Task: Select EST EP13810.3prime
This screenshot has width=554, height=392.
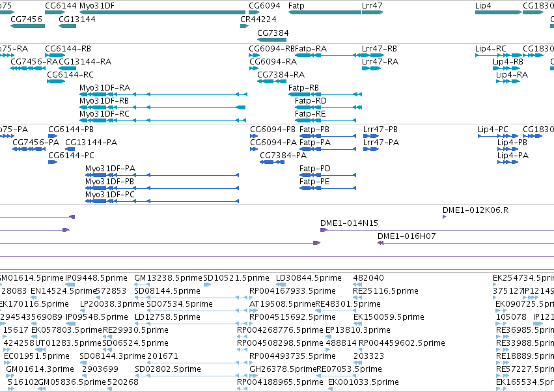Action: coord(328,337)
